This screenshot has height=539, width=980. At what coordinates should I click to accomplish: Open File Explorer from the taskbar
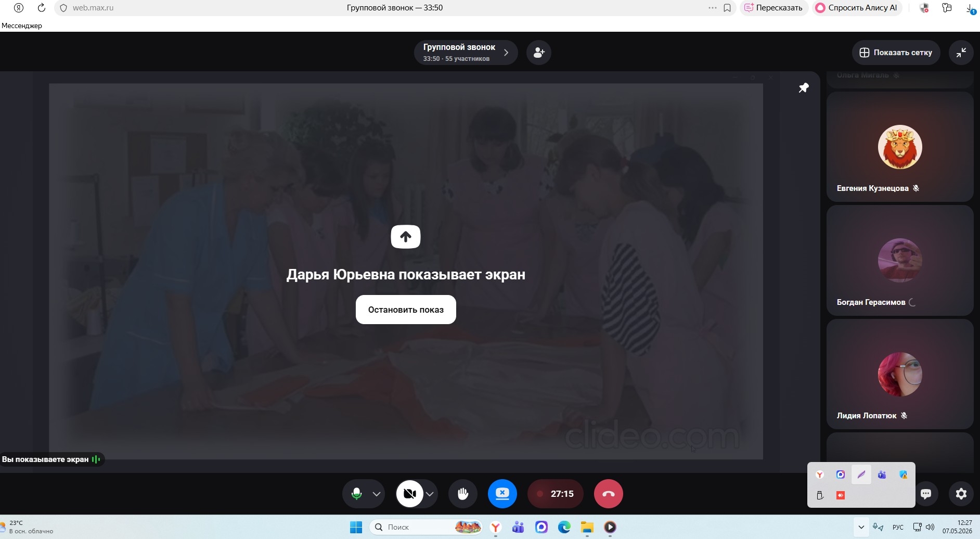point(587,527)
